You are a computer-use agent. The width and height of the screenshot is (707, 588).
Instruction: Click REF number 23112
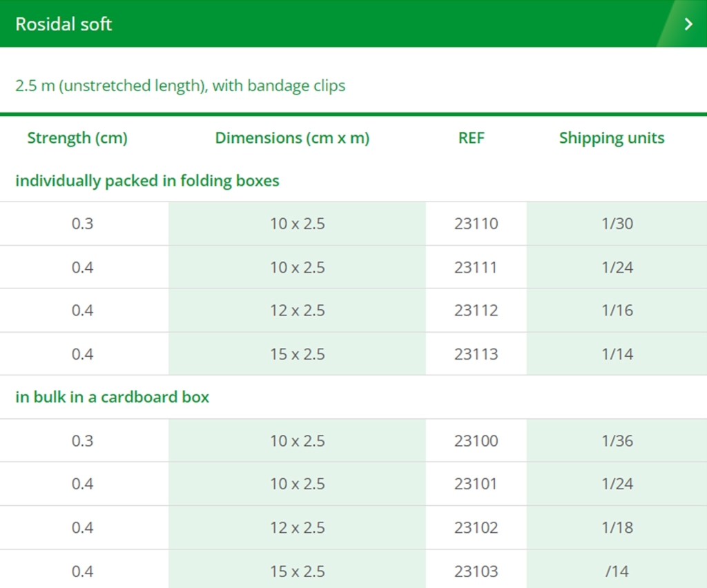[476, 311]
